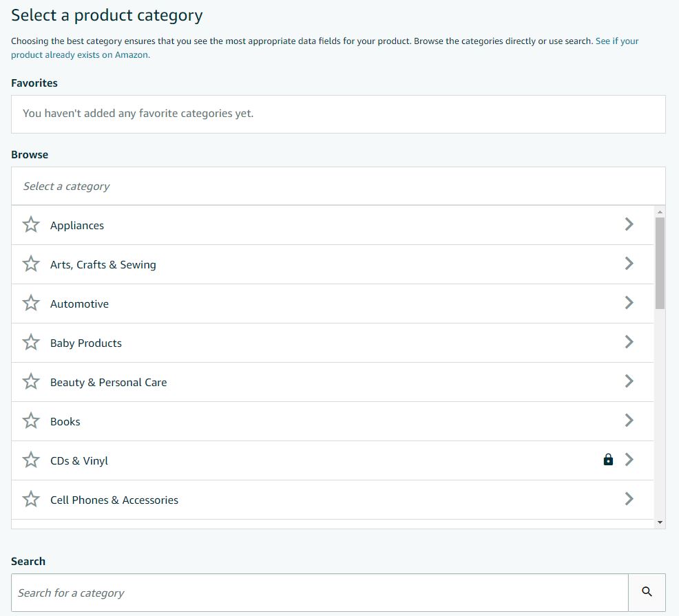This screenshot has width=679, height=616.
Task: Click the star icon next to Books
Action: point(31,421)
